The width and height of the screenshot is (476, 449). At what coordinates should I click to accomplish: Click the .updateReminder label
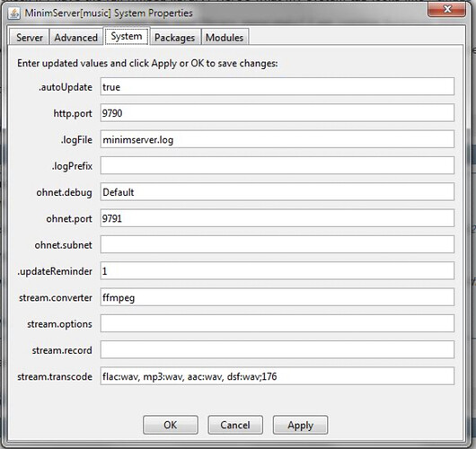(x=55, y=271)
